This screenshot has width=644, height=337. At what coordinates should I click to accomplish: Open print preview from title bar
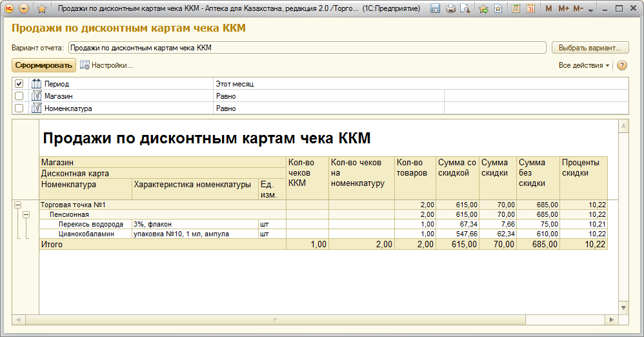click(x=465, y=9)
